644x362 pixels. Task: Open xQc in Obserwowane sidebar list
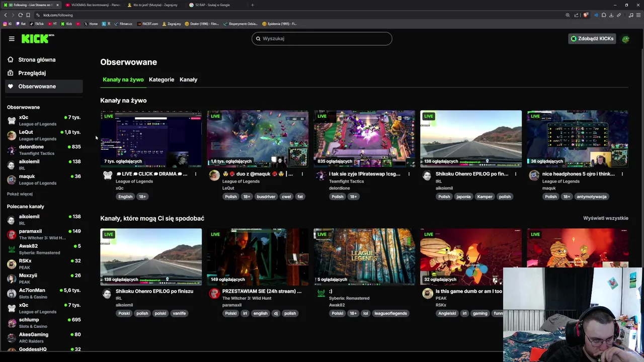pos(44,120)
